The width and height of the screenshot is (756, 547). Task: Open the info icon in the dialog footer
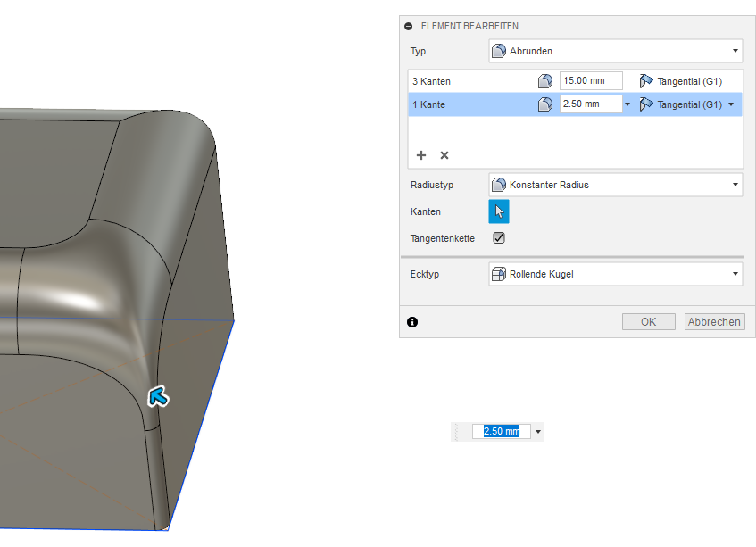[412, 321]
